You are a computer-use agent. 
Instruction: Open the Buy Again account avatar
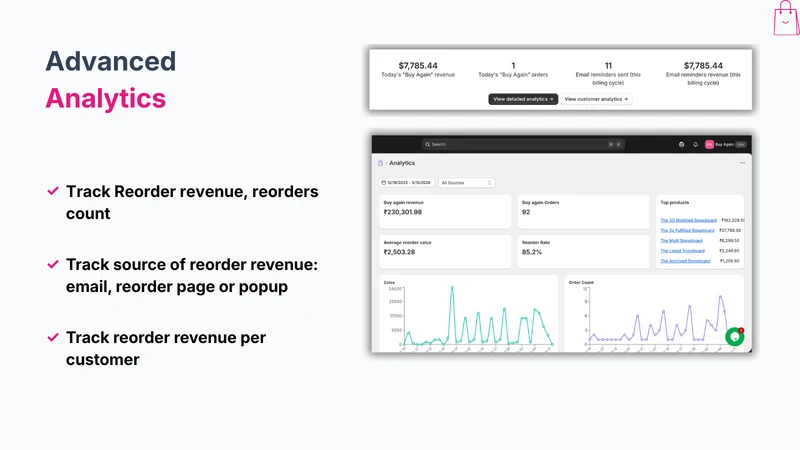tap(709, 144)
